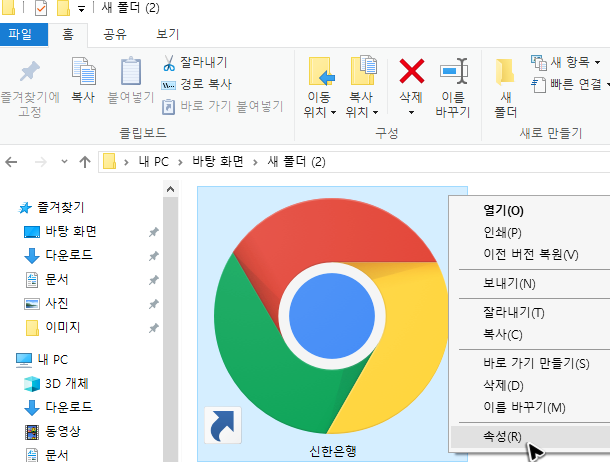Click the folder icon in the address bar

[x=109, y=161]
